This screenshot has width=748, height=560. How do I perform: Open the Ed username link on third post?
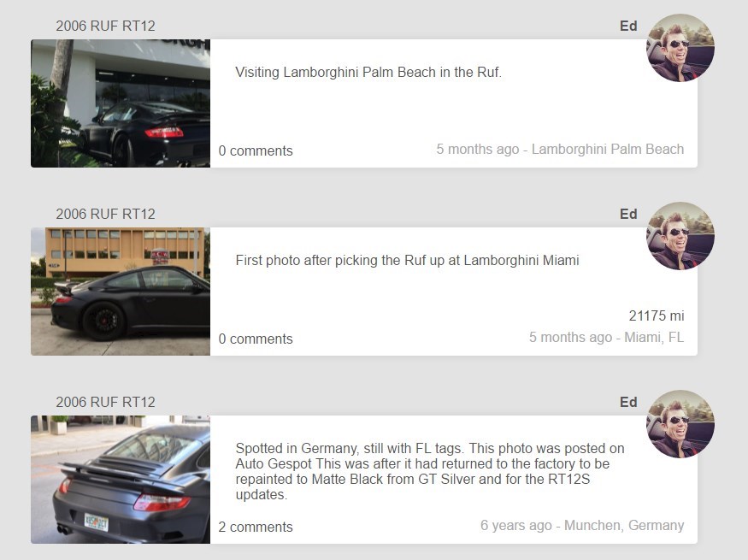(x=628, y=402)
